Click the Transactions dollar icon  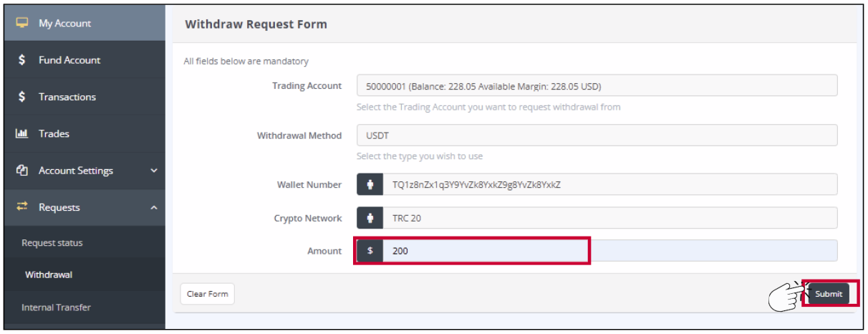pyautogui.click(x=22, y=97)
